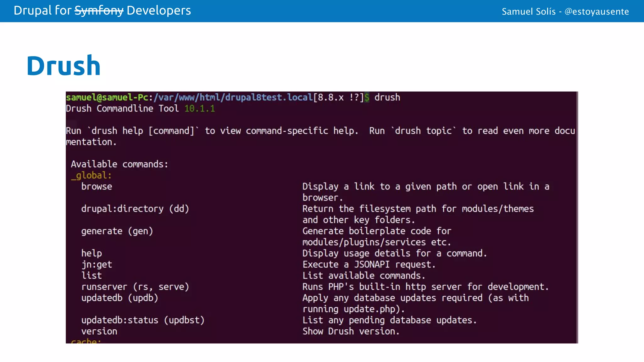This screenshot has height=362, width=644.
Task: Click header text 'Drupal for Symfony Developers'
Action: pos(102,11)
